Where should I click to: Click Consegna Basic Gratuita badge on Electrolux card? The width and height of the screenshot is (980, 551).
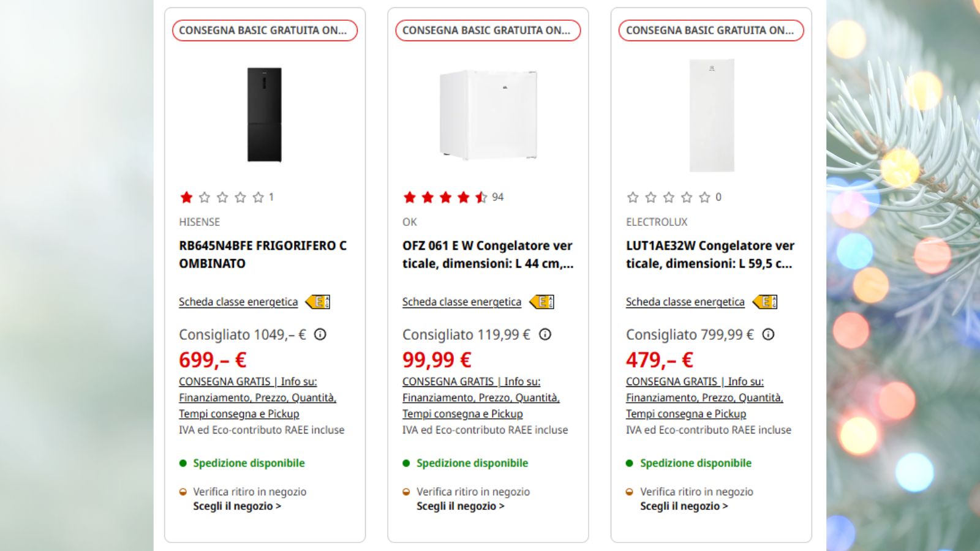coord(711,31)
